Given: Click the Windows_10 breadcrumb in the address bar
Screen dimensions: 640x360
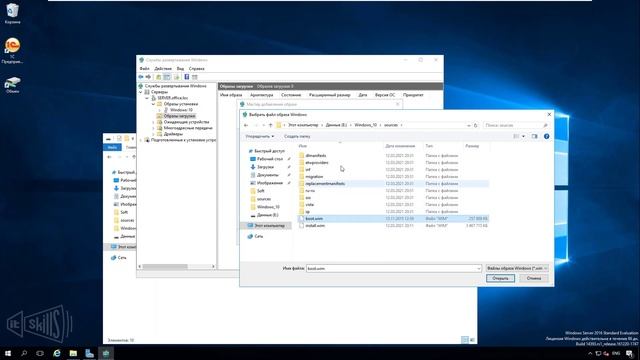Looking at the screenshot, I should pyautogui.click(x=365, y=125).
